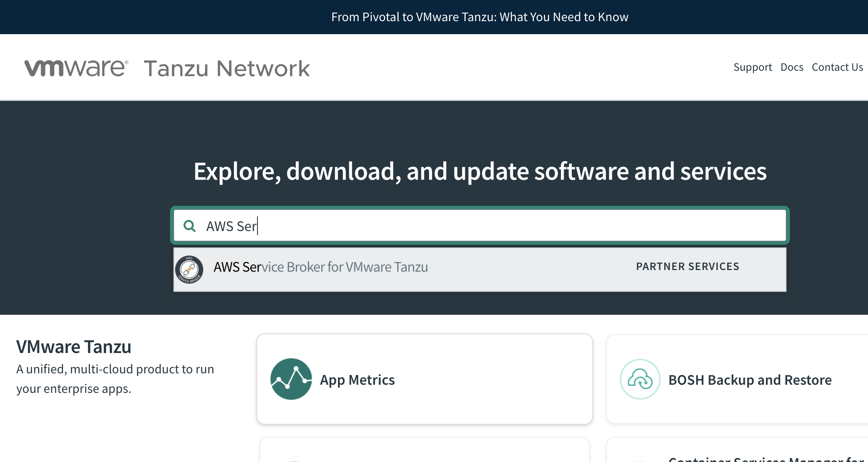Click the PARTNER SERVICES label in suggestion
The height and width of the screenshot is (462, 868).
[x=687, y=266]
